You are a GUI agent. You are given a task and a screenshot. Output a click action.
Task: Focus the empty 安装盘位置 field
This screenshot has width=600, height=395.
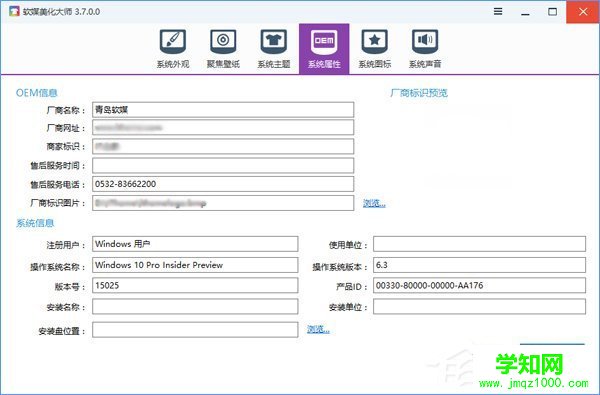pyautogui.click(x=195, y=330)
